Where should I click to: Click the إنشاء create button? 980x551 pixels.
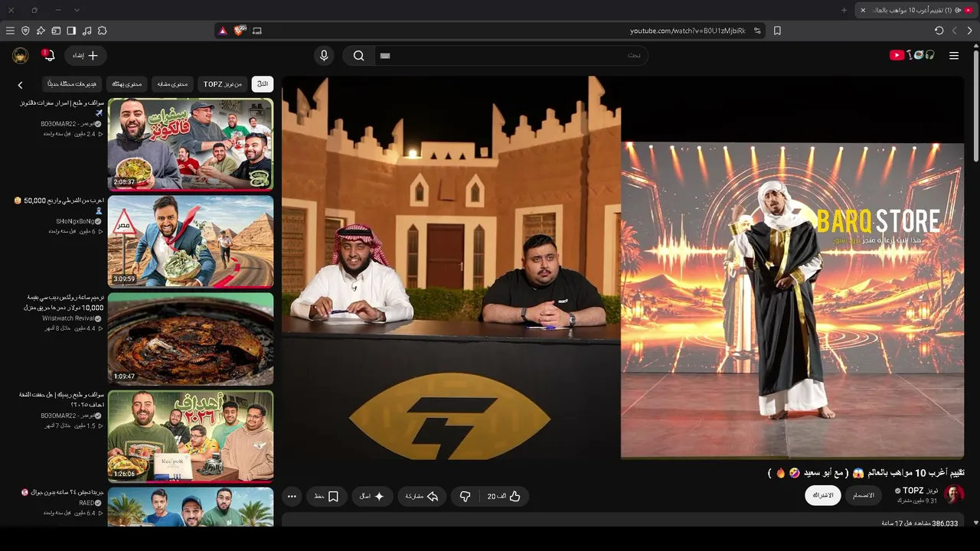tap(85, 55)
